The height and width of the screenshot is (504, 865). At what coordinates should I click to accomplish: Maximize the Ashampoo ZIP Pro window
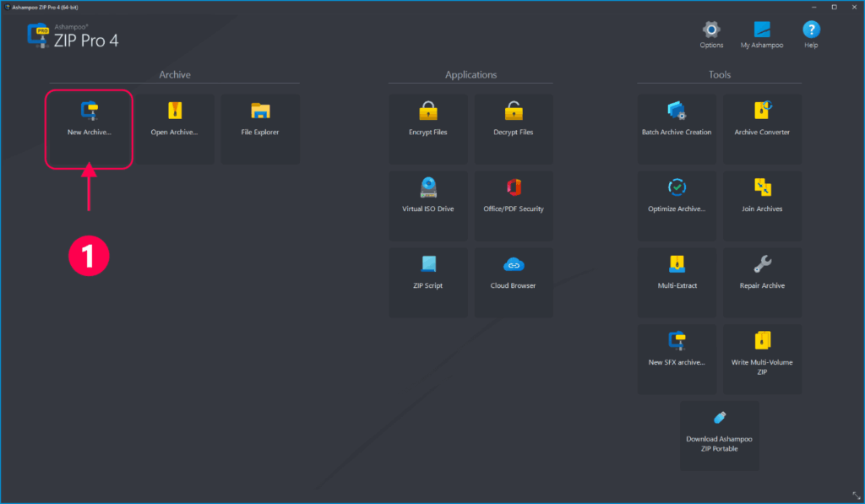tap(834, 7)
